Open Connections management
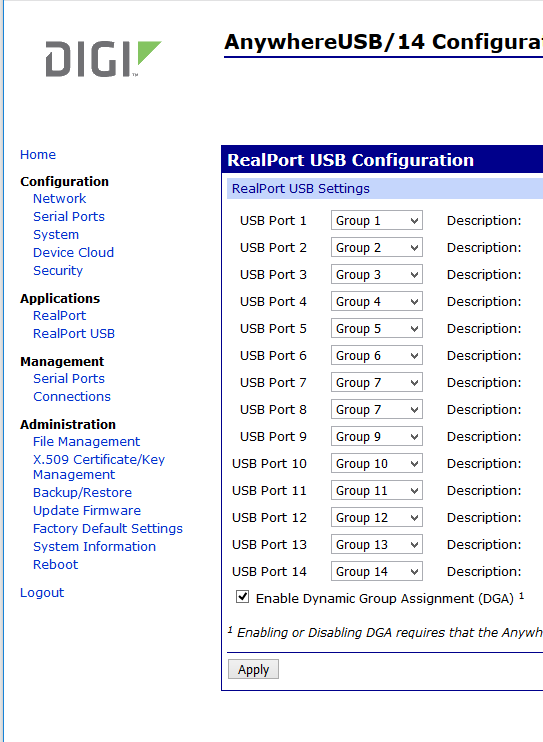This screenshot has width=543, height=742. [x=72, y=397]
